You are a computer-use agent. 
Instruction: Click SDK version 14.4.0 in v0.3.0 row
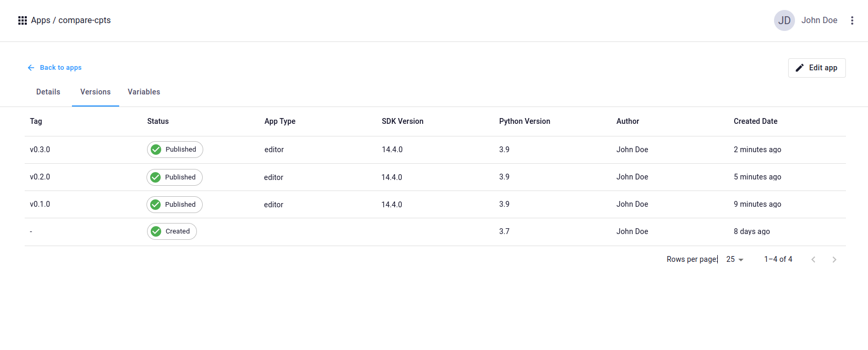tap(392, 150)
